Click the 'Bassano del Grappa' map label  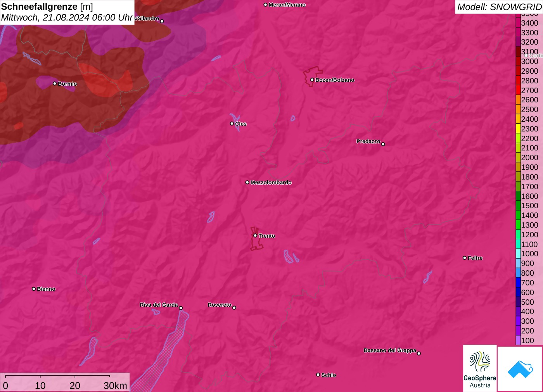(x=390, y=350)
